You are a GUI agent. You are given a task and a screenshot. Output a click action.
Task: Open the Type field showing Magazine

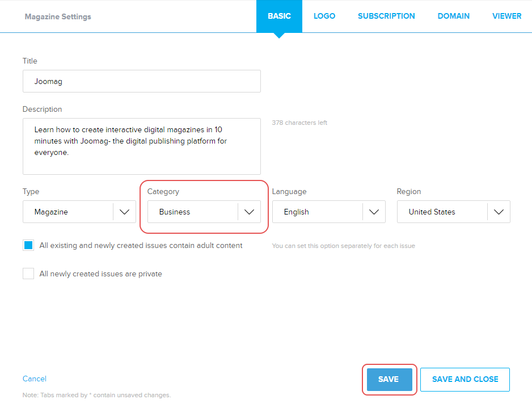point(68,212)
